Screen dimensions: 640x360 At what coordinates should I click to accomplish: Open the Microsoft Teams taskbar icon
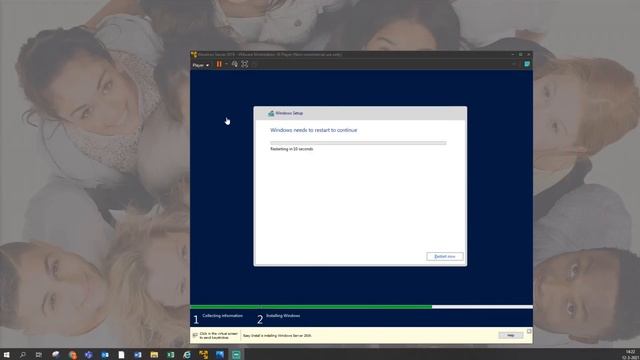coord(89,355)
